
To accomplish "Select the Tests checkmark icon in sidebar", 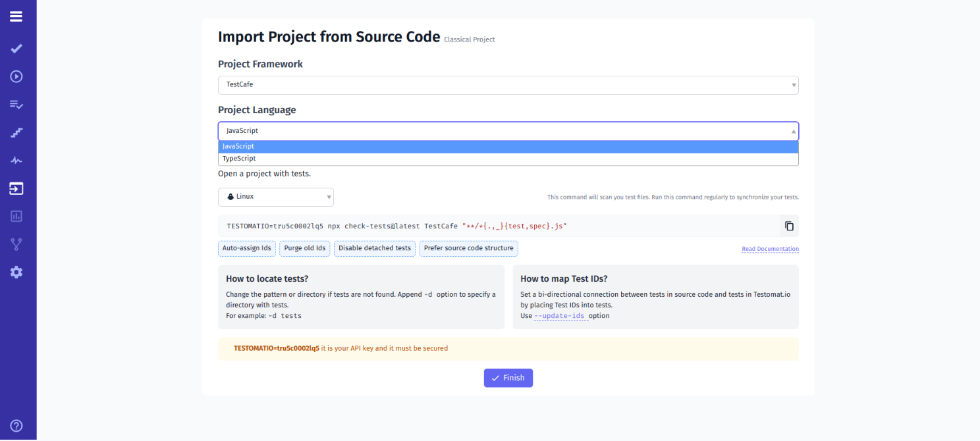I will [16, 48].
